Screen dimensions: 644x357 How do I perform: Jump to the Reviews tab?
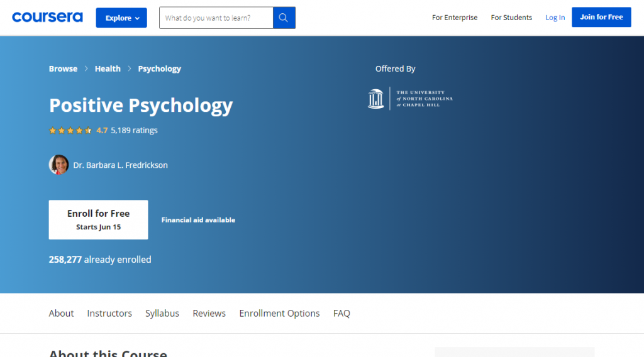click(209, 313)
